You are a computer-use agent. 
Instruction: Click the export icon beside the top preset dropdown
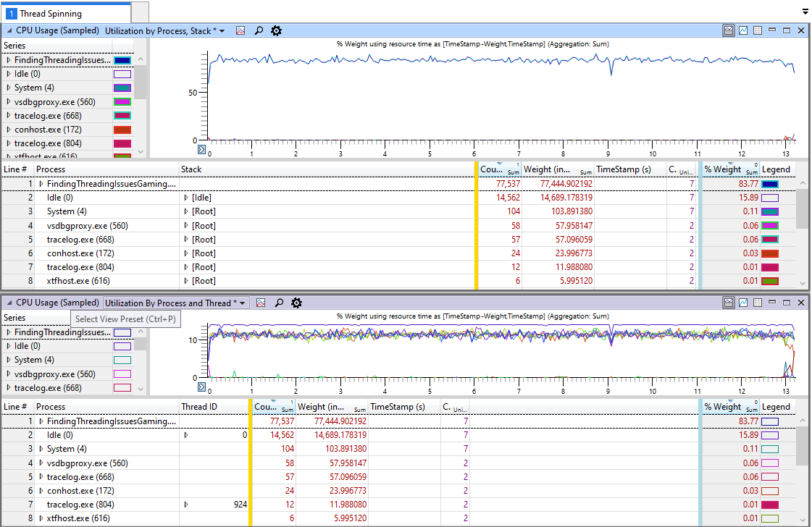pyautogui.click(x=240, y=30)
